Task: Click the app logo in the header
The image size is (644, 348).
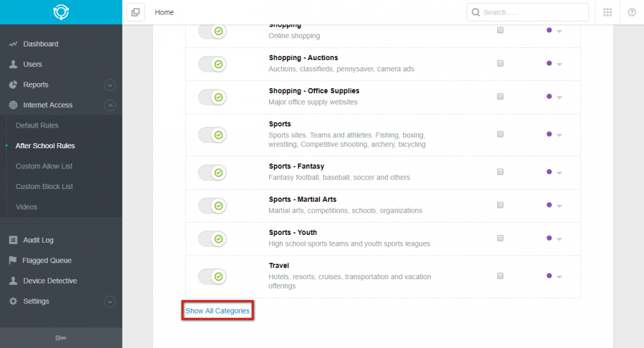Action: click(61, 12)
